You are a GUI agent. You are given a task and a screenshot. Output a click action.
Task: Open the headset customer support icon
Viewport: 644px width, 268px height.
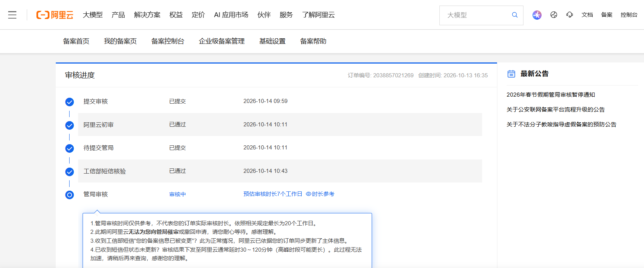[570, 15]
